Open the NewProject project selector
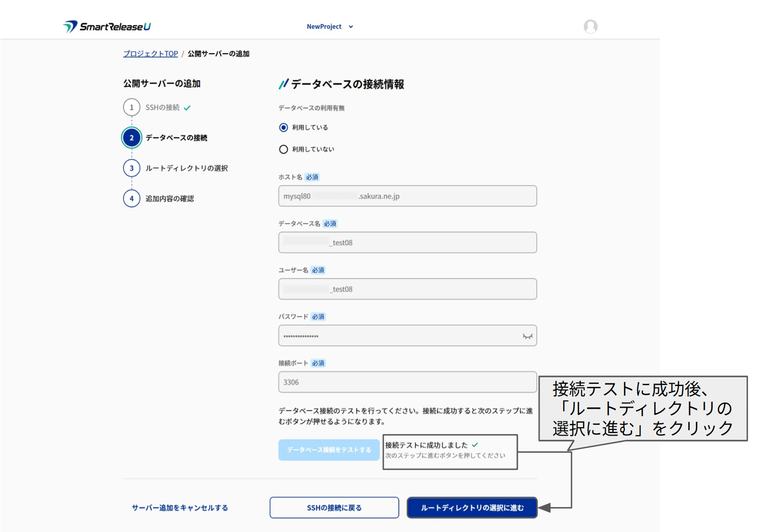The height and width of the screenshot is (532, 759). (324, 27)
